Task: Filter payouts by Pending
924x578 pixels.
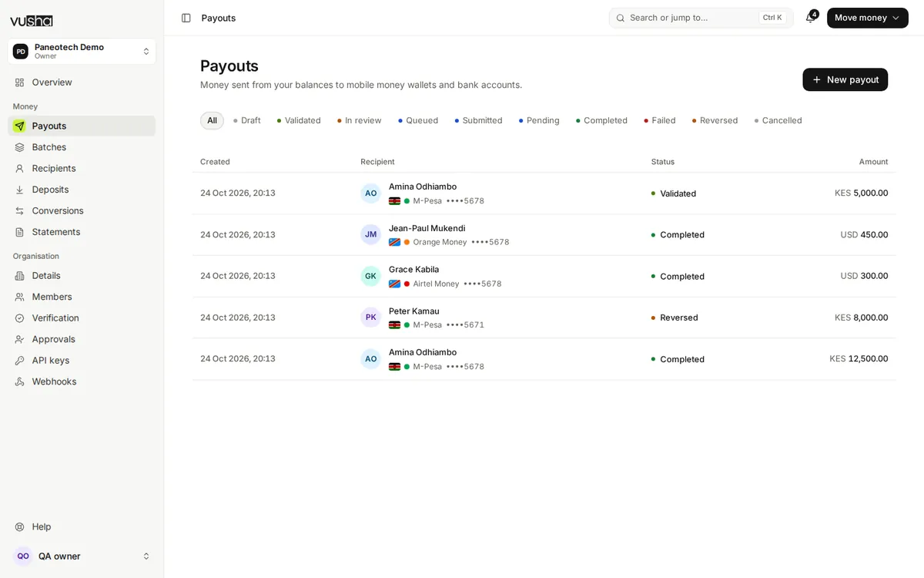Action: click(x=539, y=120)
